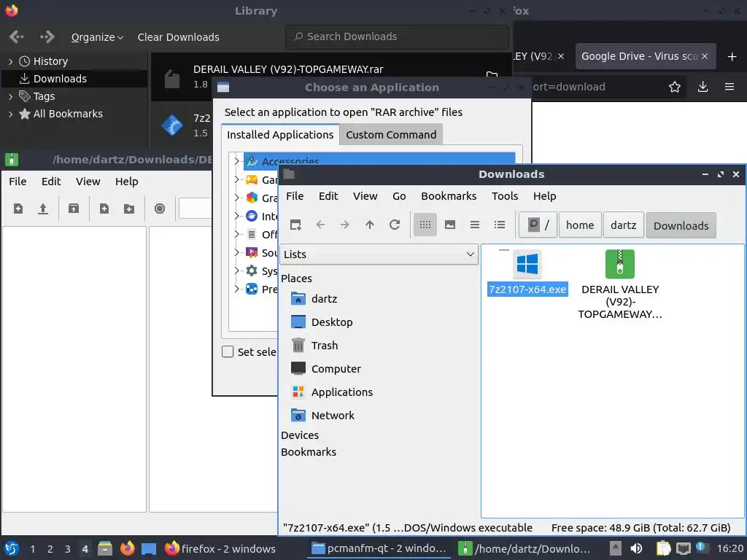Image resolution: width=747 pixels, height=560 pixels.
Task: Click the Search Downloads field
Action: tap(397, 36)
